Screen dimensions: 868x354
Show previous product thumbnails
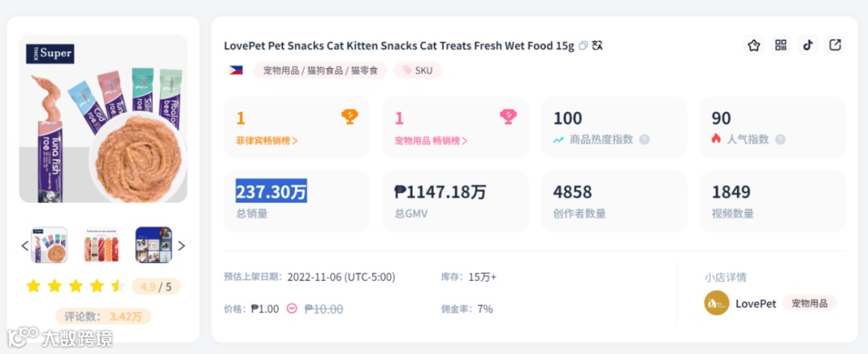pyautogui.click(x=25, y=246)
